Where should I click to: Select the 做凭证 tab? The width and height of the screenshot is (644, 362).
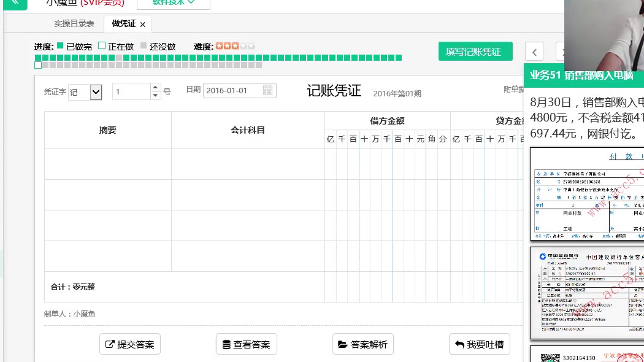[124, 24]
